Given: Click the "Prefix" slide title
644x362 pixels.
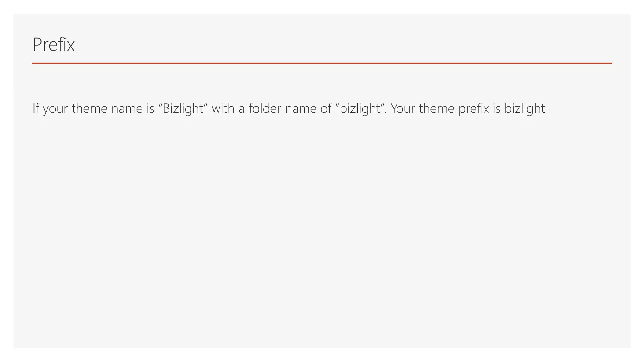Looking at the screenshot, I should [53, 45].
